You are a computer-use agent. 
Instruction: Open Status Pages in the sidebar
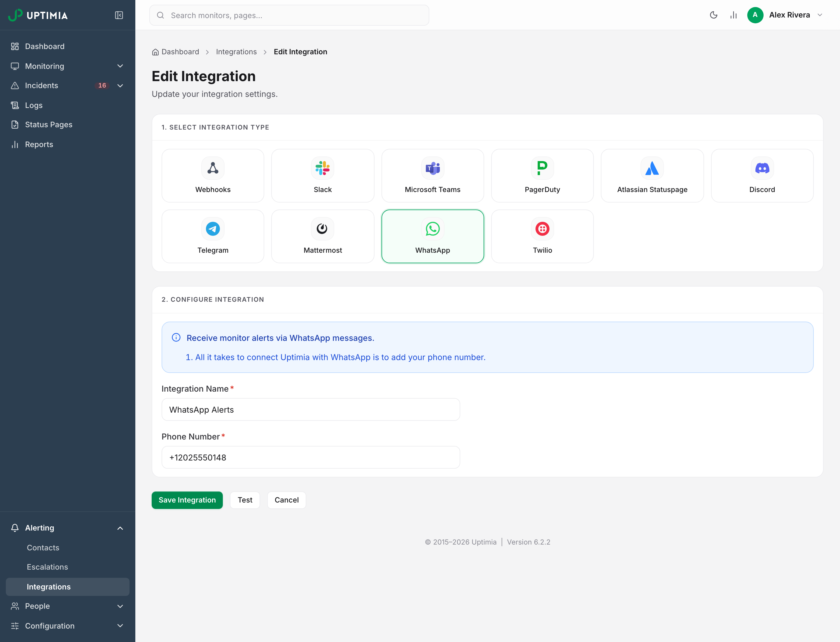pos(68,125)
